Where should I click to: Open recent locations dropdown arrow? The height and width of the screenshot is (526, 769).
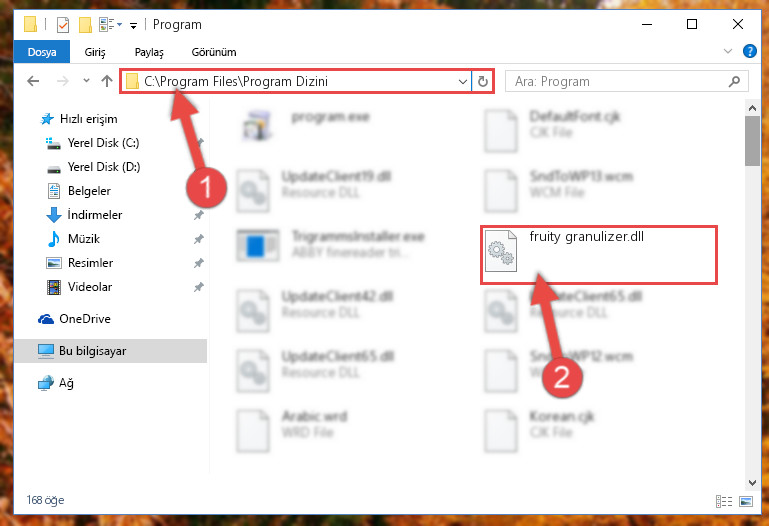[86, 81]
